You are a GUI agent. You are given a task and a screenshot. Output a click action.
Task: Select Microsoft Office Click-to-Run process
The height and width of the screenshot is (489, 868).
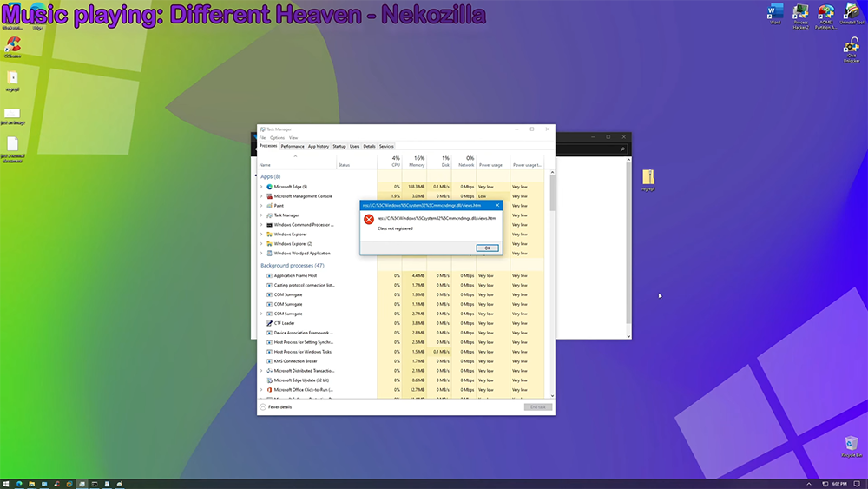click(401, 390)
